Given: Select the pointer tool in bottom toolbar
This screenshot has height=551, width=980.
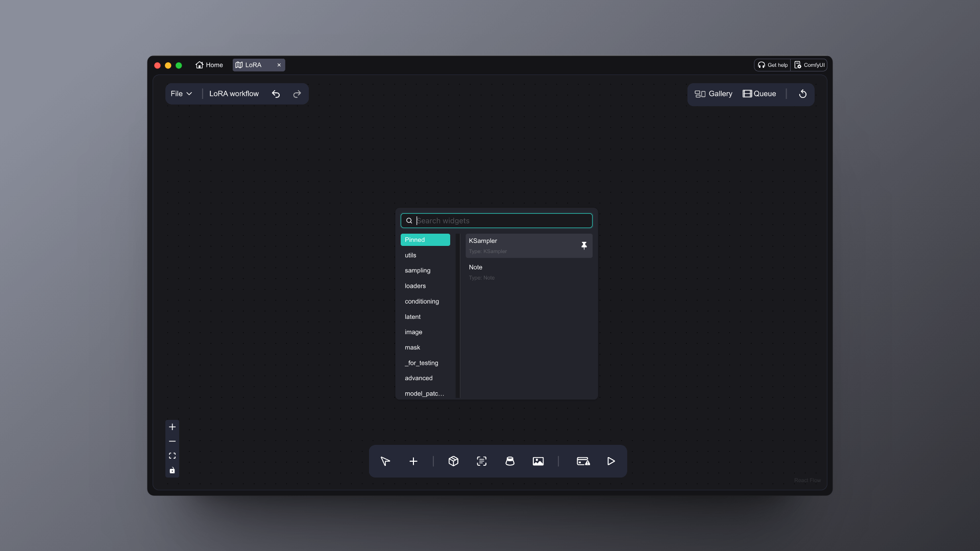Looking at the screenshot, I should 385,461.
